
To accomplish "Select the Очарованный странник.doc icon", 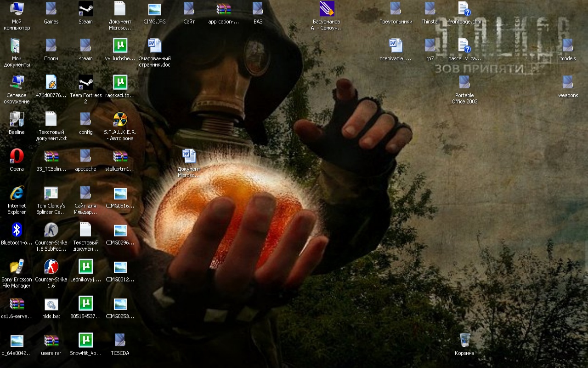I will pyautogui.click(x=154, y=45).
